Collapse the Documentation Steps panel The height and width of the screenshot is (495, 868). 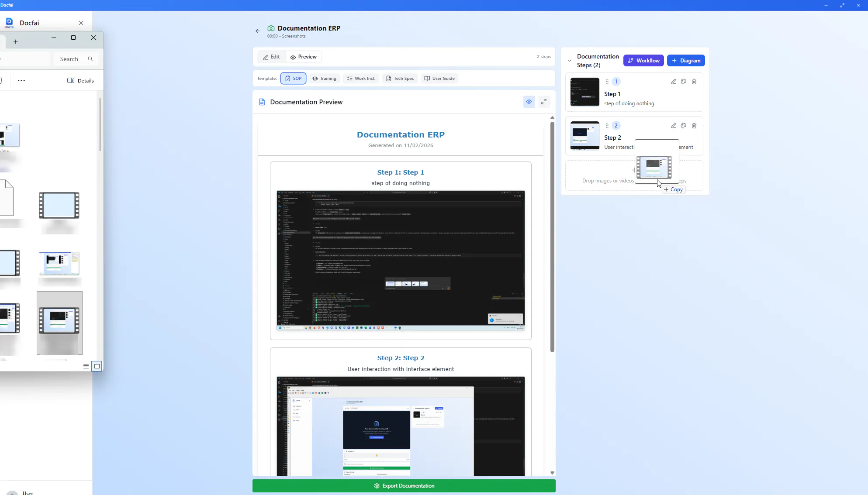[x=569, y=61]
